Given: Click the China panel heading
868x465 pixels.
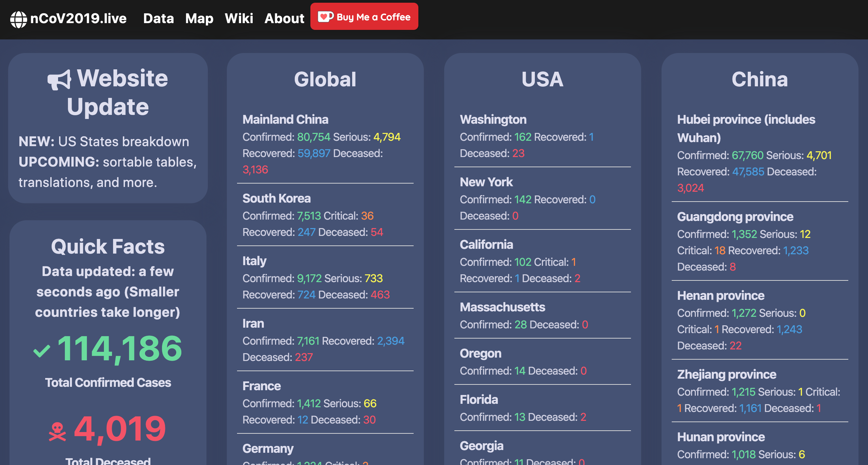Looking at the screenshot, I should (760, 79).
